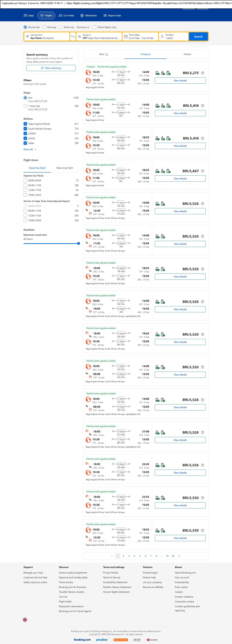This screenshot has width=232, height=644.
Task: Expand the airlines list with Show all
Action: click(x=30, y=149)
